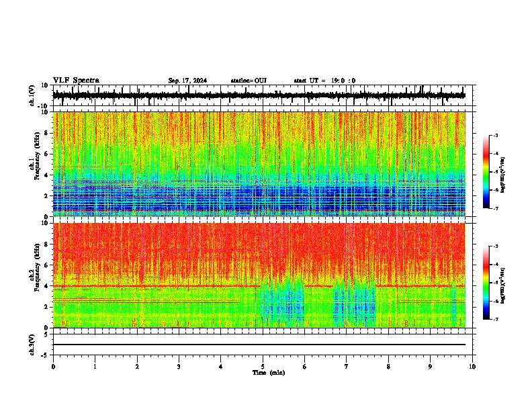
Task: Click the red 4 kHz line in ch.2 spectrogram
Action: (156, 286)
